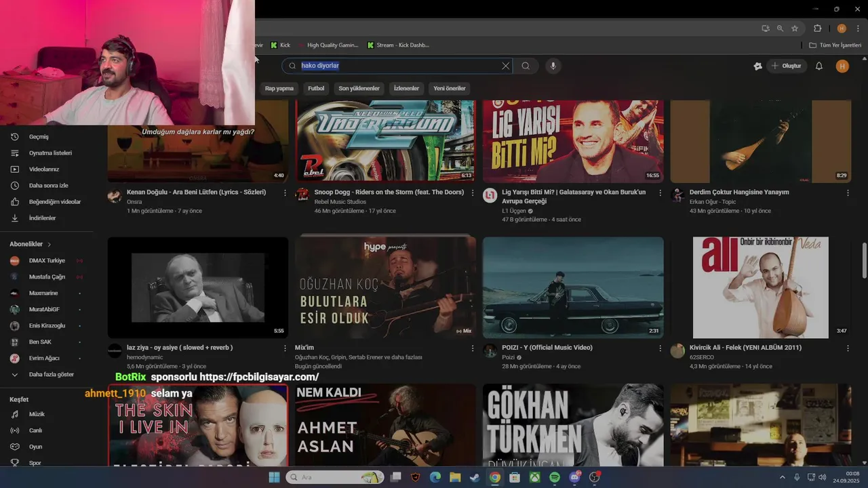Open Mustafa Çağın subscription
Screen dimensions: 868x488
pos(47,277)
